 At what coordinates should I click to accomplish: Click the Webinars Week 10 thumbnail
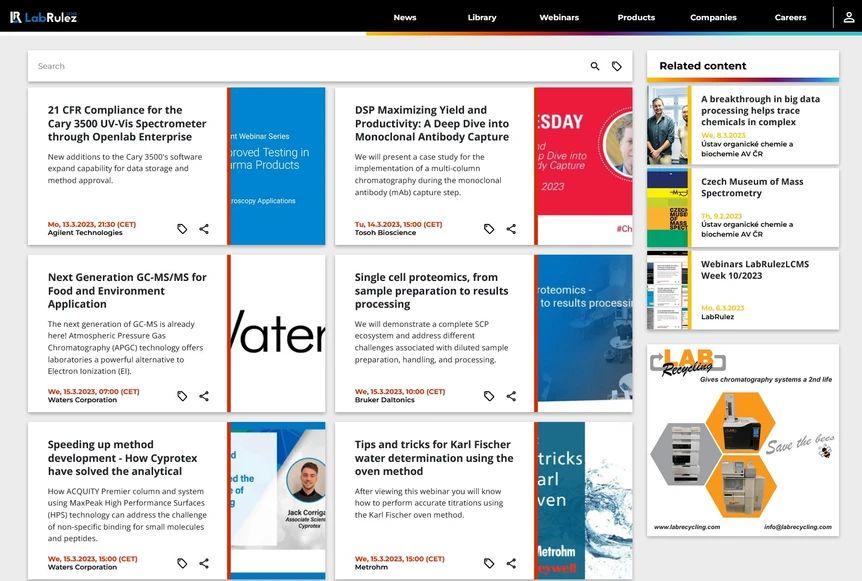(667, 290)
